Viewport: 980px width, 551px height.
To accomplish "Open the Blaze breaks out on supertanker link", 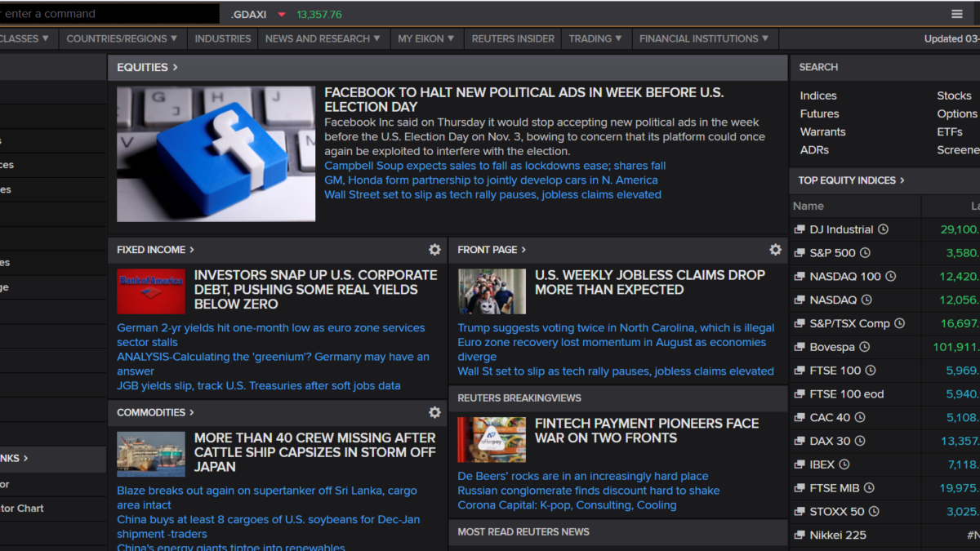I will (267, 498).
